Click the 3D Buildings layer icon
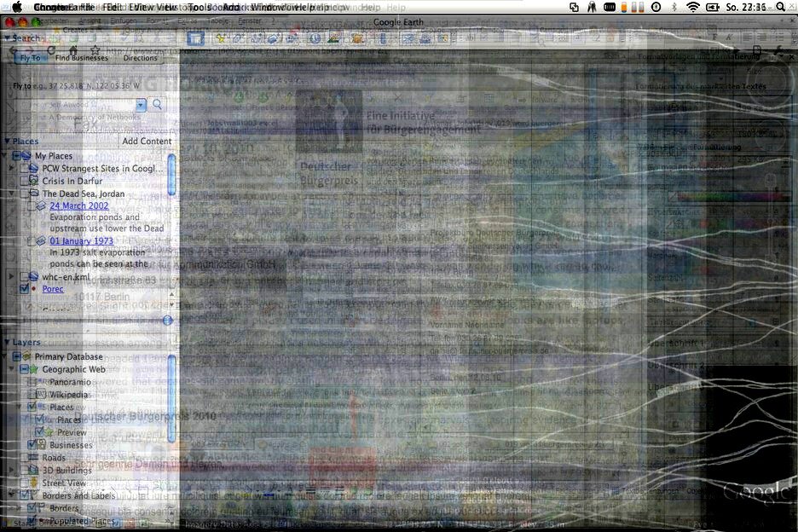The height and width of the screenshot is (532, 798). pyautogui.click(x=33, y=470)
